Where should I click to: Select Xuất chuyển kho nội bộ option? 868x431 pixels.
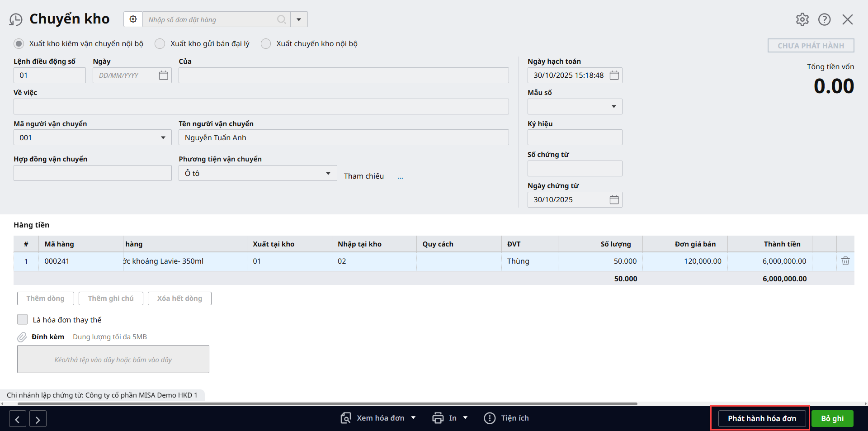(x=266, y=44)
